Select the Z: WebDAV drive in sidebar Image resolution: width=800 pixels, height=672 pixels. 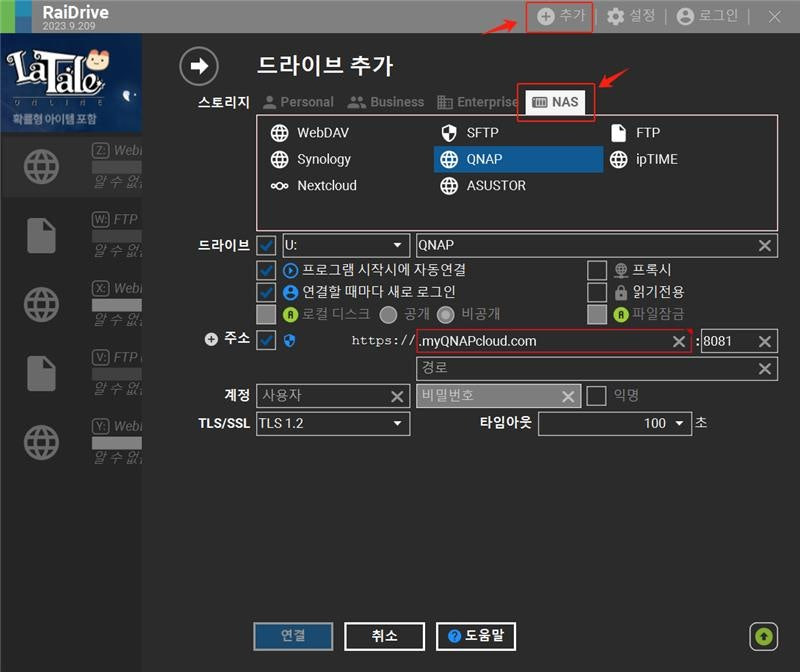click(x=71, y=166)
